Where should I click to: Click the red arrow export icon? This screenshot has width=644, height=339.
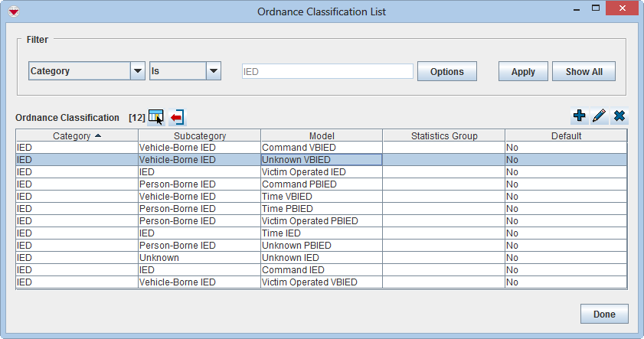[x=177, y=117]
